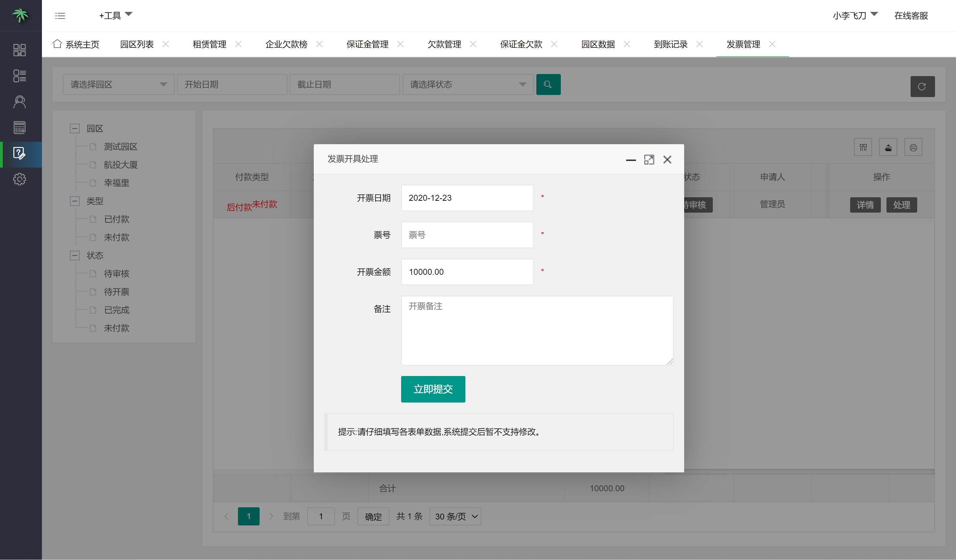
Task: Collapse the 类型 tree node
Action: coord(75,200)
